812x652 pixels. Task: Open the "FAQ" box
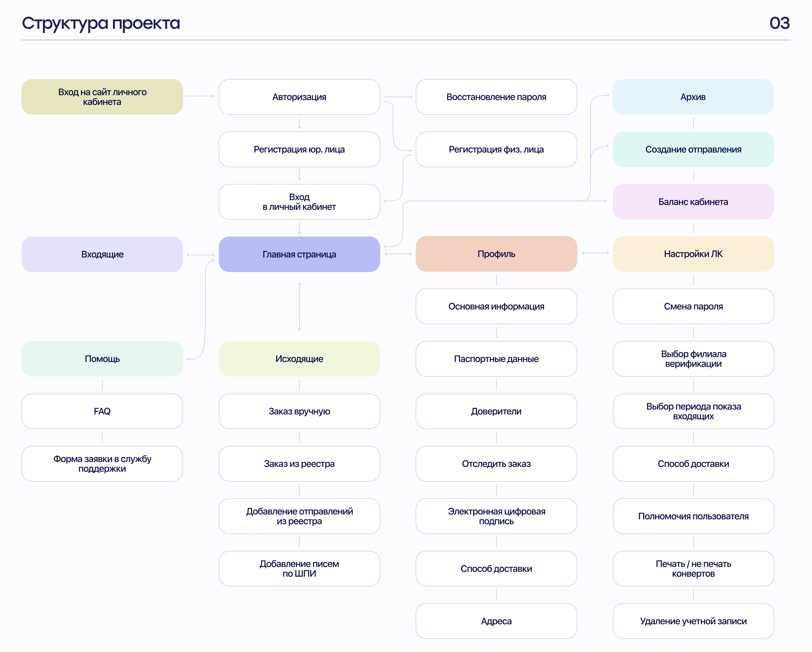coord(102,411)
